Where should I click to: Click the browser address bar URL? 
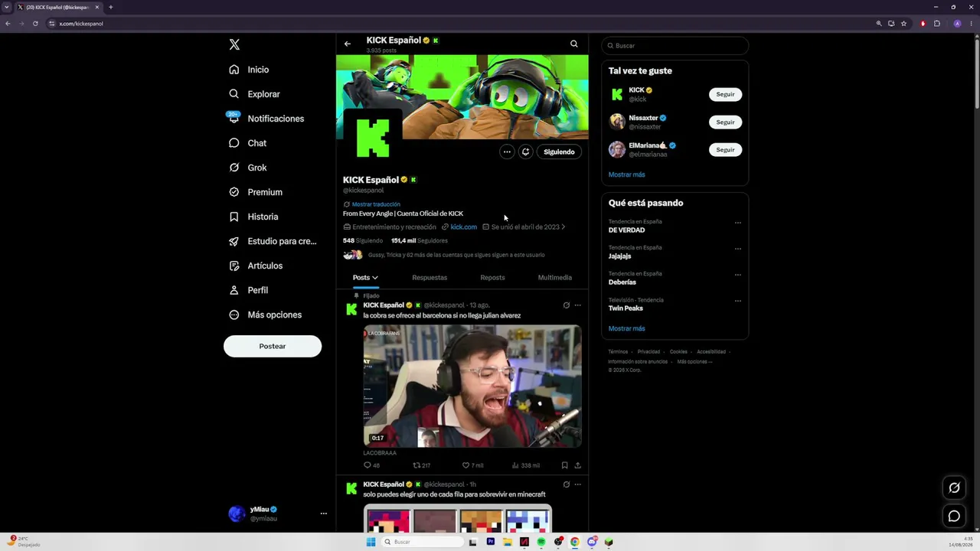[x=81, y=24]
